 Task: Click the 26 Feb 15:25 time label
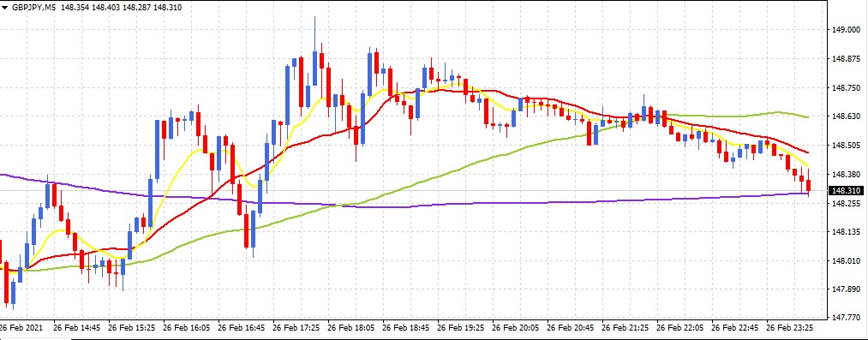coord(132,327)
